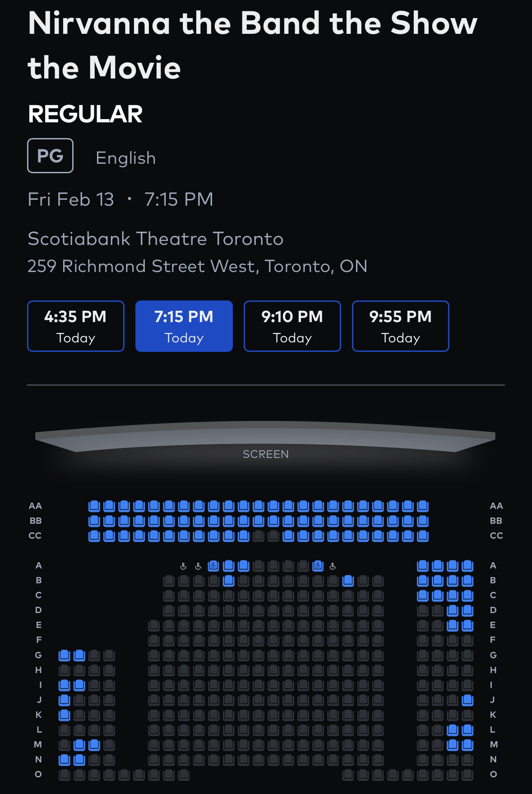Choose the rightmost available seat in row L

467,730
